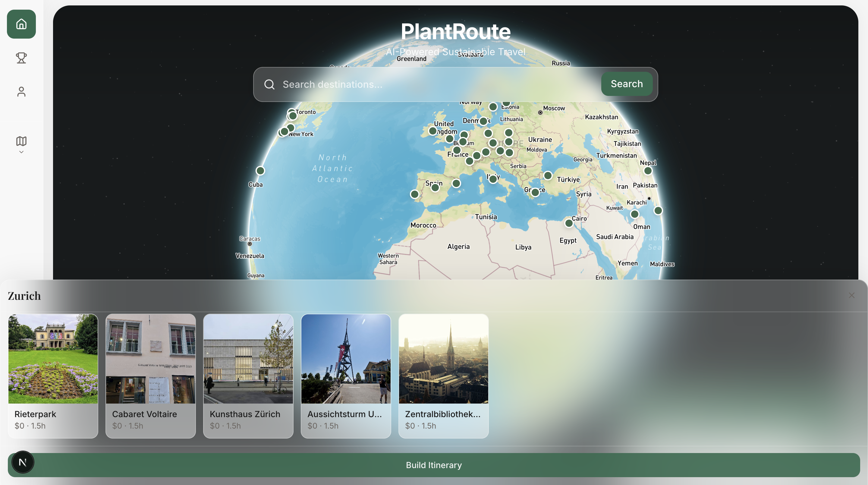Click the map icon in sidebar
The image size is (868, 485).
tap(21, 141)
